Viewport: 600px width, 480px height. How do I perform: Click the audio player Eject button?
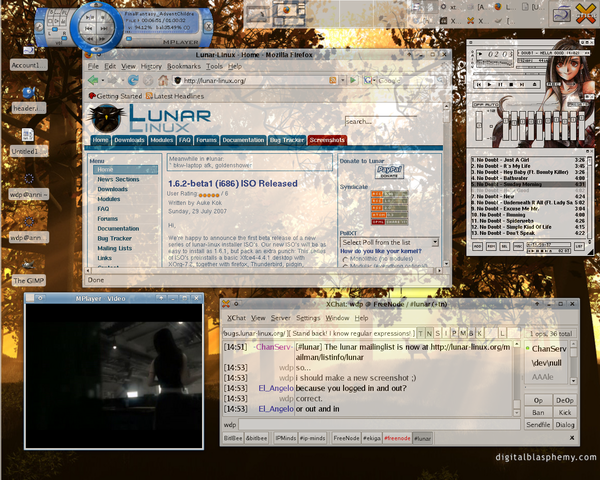click(535, 84)
